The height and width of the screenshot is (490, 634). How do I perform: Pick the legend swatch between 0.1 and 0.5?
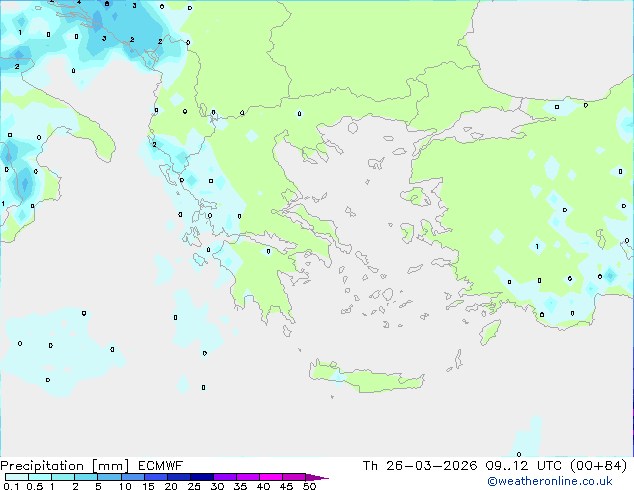coord(17,477)
